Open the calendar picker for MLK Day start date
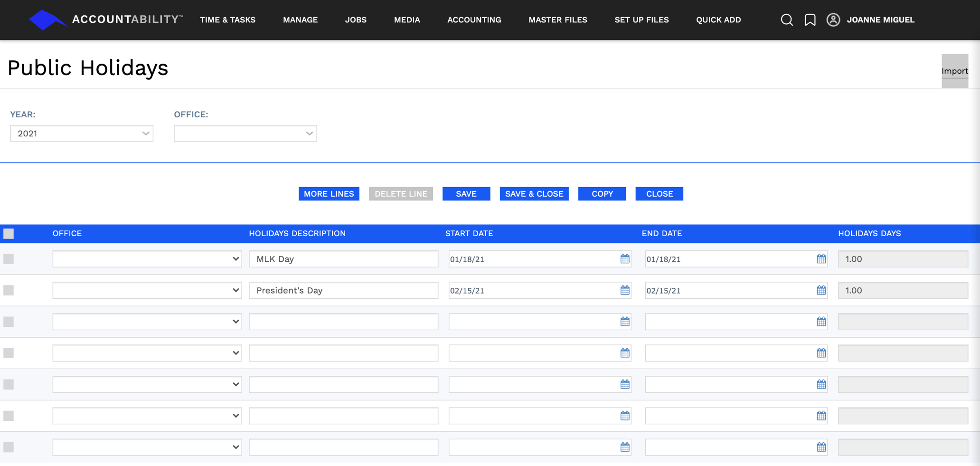980x466 pixels. pyautogui.click(x=624, y=259)
